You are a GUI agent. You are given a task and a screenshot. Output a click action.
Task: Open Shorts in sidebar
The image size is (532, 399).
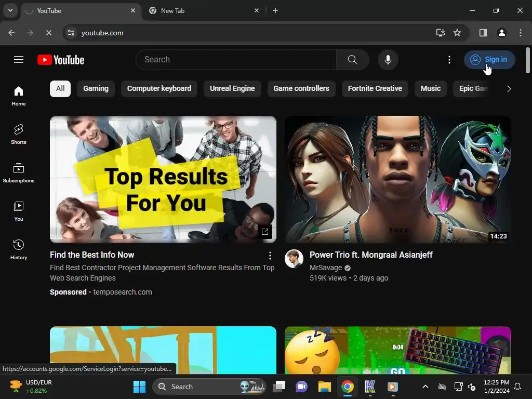click(x=19, y=135)
